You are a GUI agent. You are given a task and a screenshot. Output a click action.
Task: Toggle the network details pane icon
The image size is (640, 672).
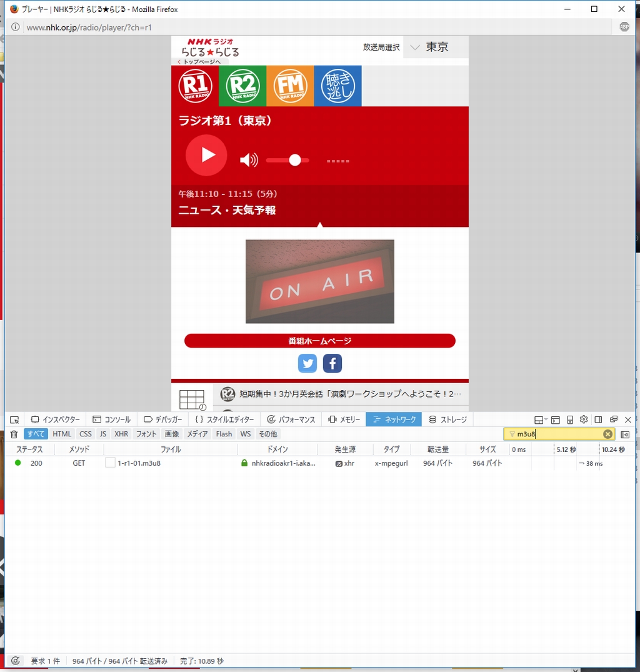(625, 434)
